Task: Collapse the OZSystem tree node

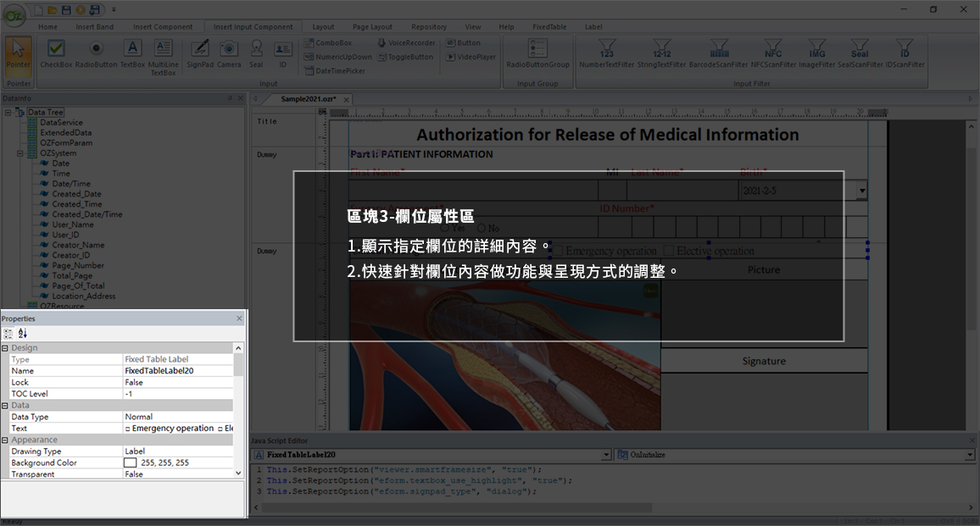Action: pyautogui.click(x=19, y=152)
